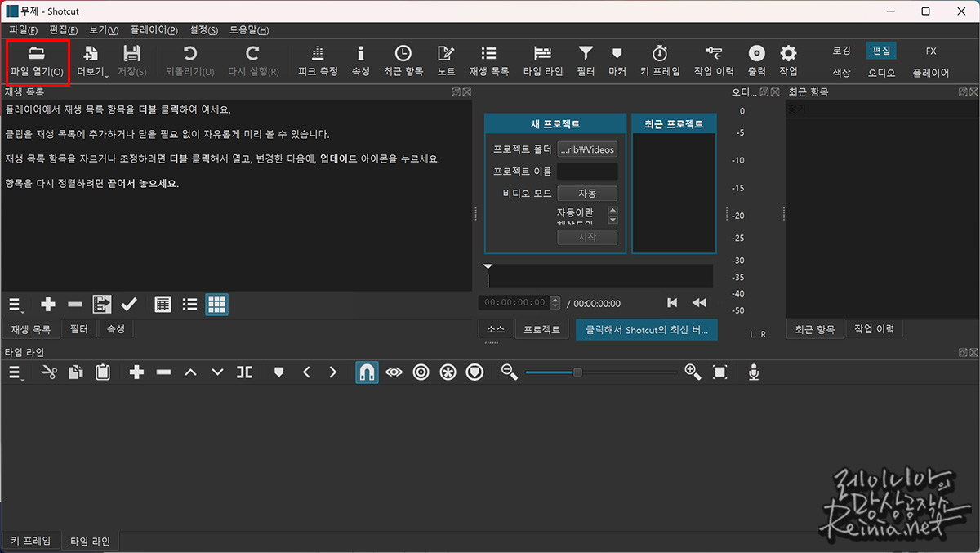Open the 비디오 모드 자동 dropdown
The height and width of the screenshot is (553, 980).
click(x=586, y=193)
